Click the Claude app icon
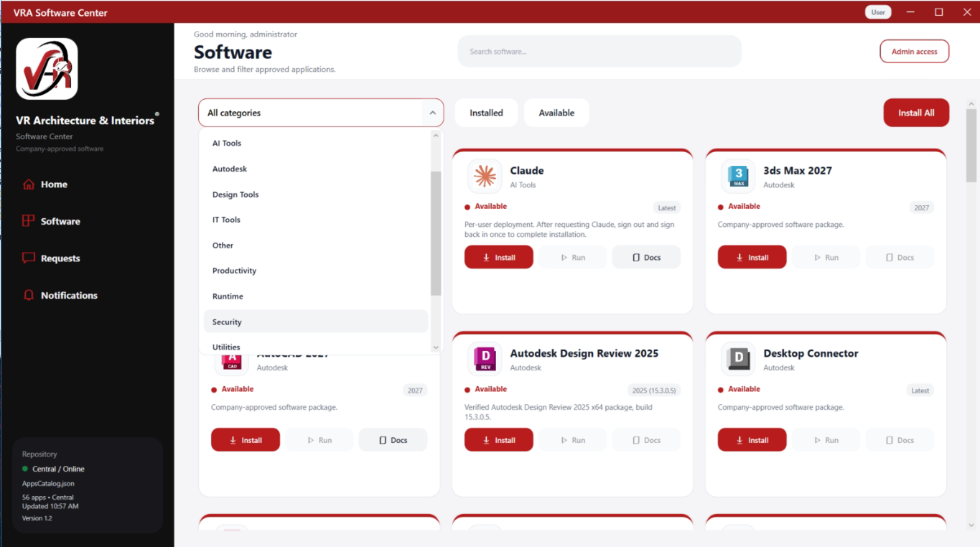This screenshot has width=980, height=547. click(485, 177)
